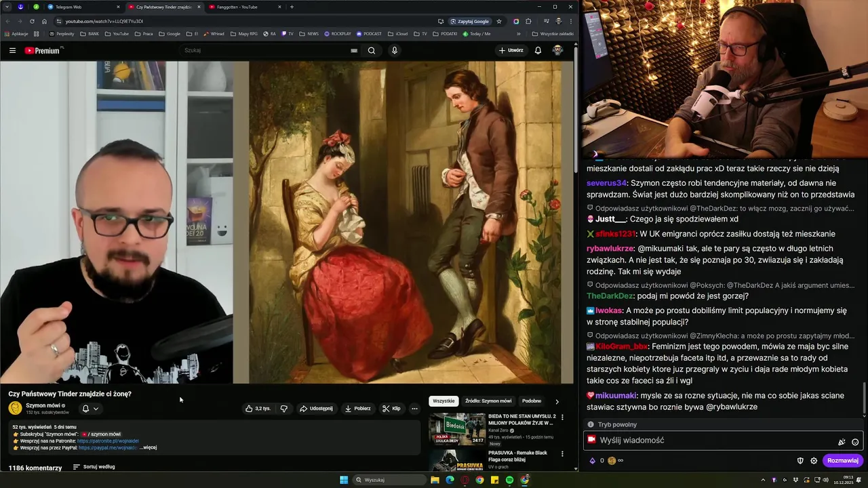Start voice search with microphone

(394, 50)
